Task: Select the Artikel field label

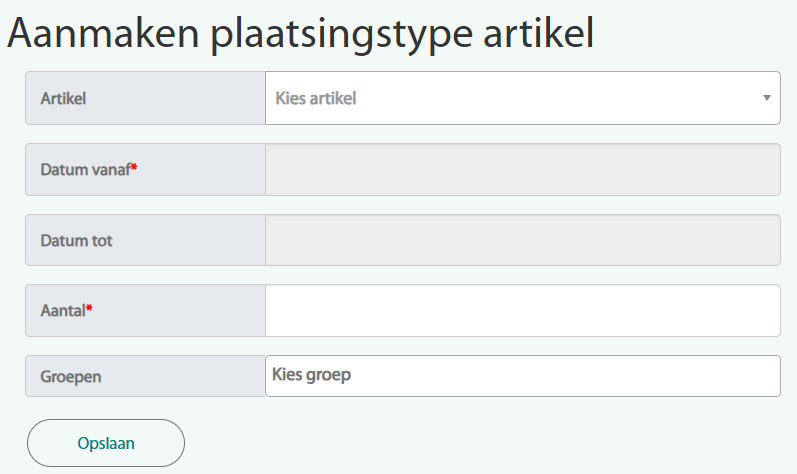Action: [63, 99]
